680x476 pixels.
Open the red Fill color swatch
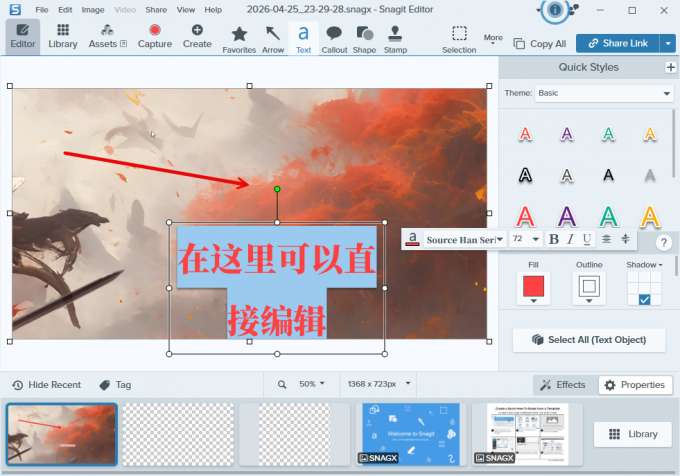coord(533,288)
